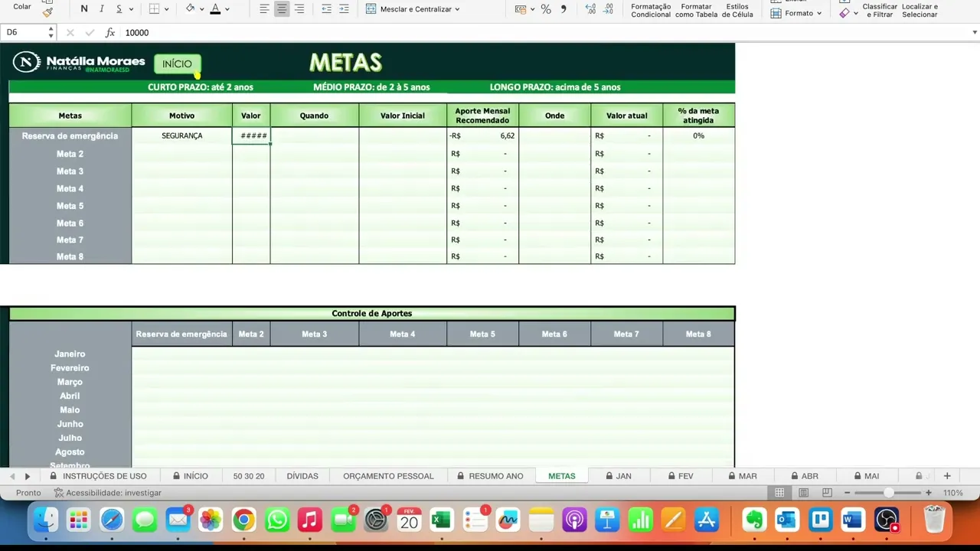Open Formatar como Tabela
980x551 pixels.
click(697, 10)
